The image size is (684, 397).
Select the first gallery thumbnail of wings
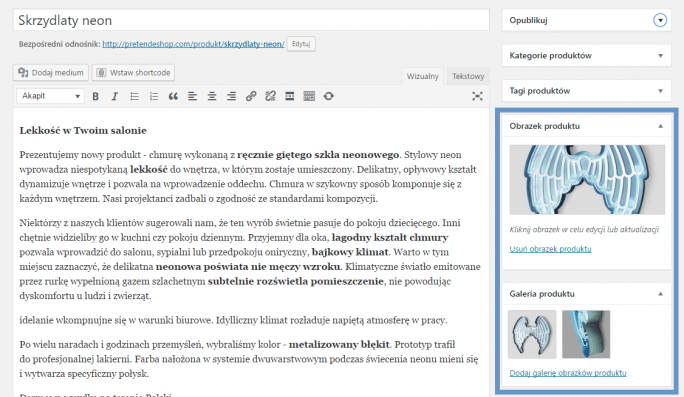coord(532,334)
